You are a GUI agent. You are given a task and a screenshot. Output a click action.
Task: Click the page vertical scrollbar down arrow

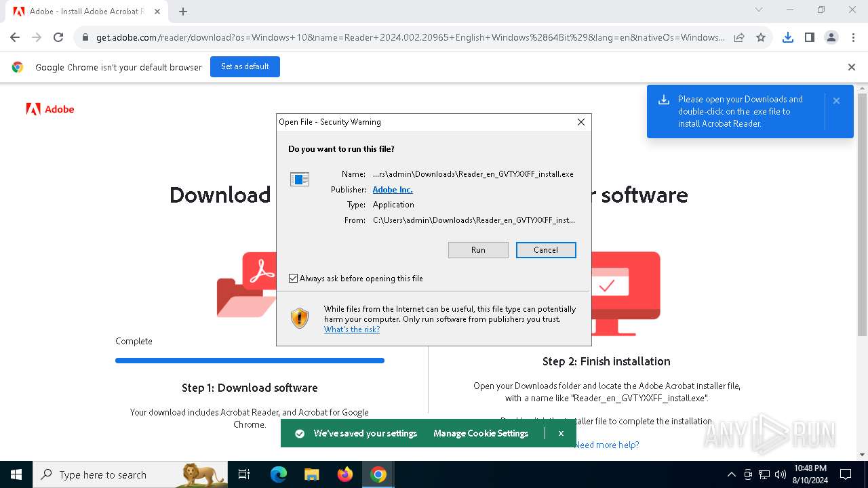point(863,455)
